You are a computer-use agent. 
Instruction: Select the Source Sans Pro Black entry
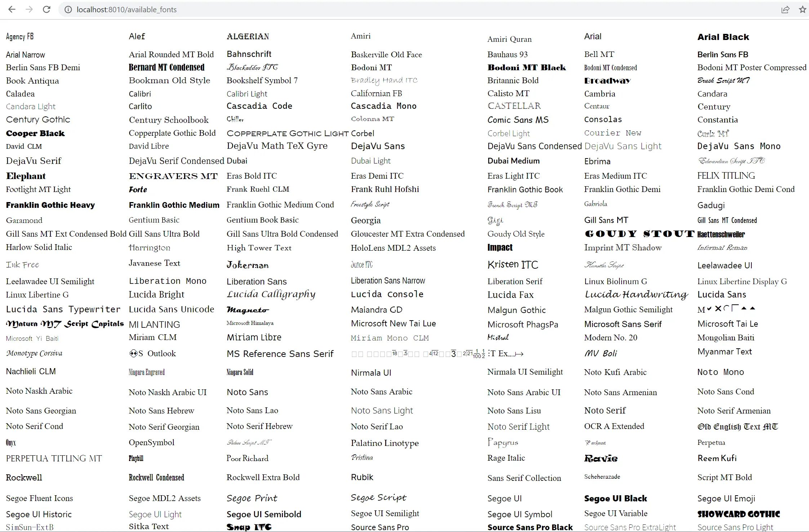pos(530,527)
